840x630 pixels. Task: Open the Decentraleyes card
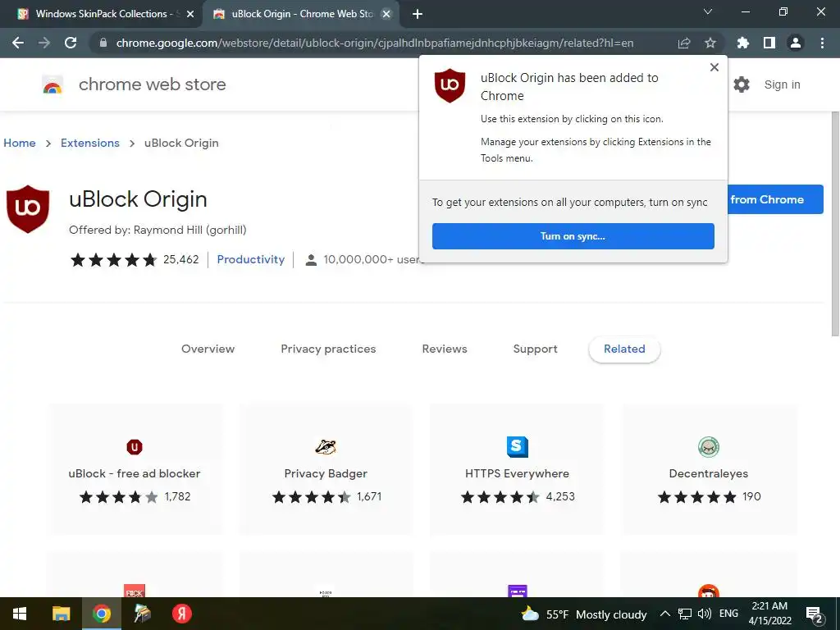pos(709,469)
